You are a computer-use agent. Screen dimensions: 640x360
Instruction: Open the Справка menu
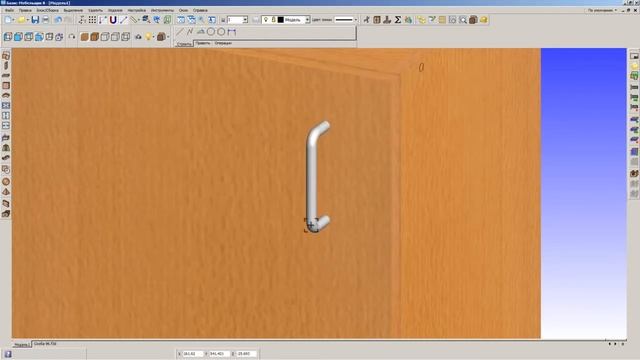(x=200, y=10)
